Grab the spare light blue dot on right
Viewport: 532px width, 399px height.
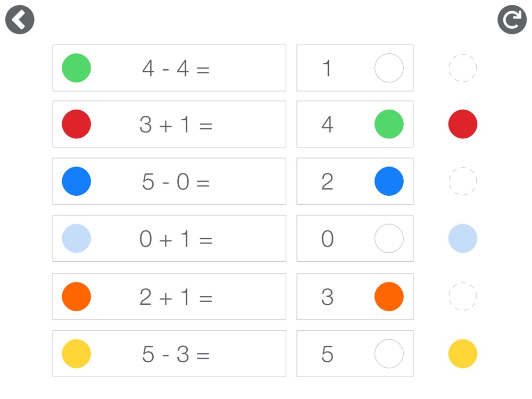pyautogui.click(x=463, y=238)
